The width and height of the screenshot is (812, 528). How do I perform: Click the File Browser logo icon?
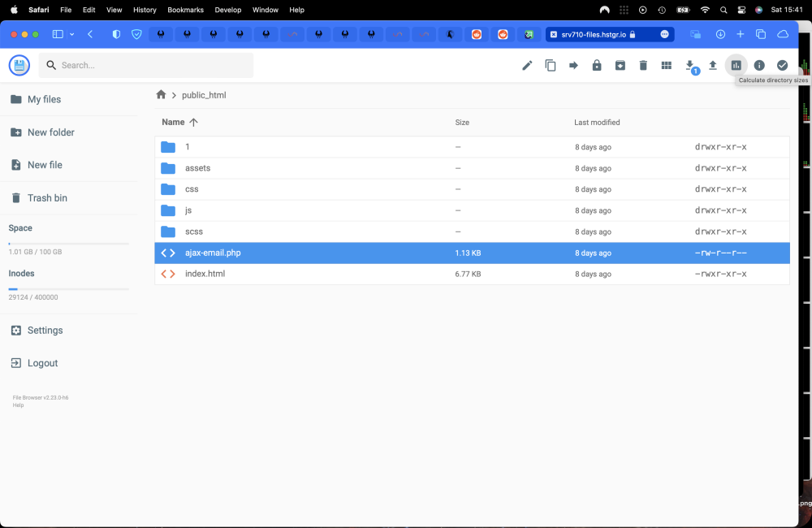coord(19,65)
